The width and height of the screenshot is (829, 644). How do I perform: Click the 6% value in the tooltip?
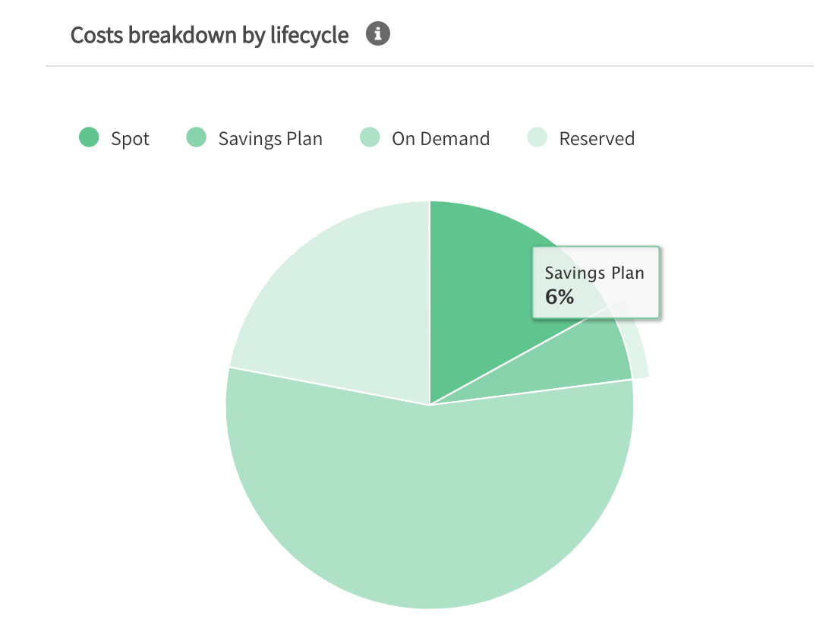(x=559, y=297)
